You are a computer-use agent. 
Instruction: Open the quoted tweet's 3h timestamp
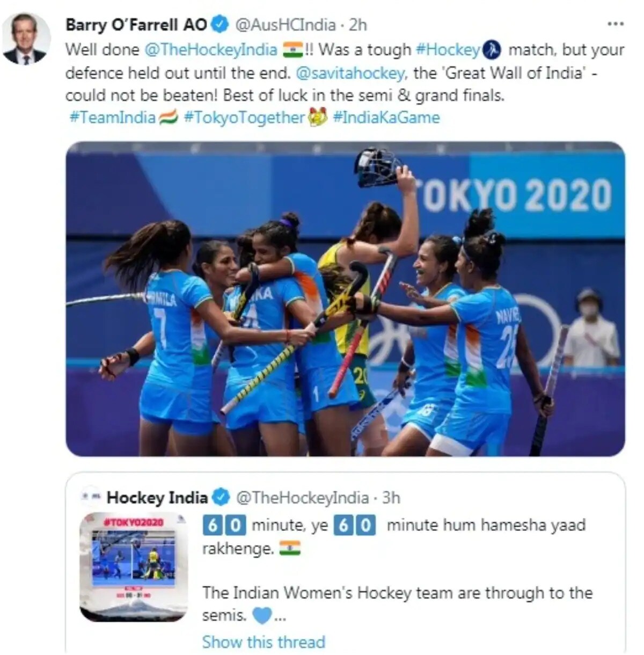click(391, 498)
